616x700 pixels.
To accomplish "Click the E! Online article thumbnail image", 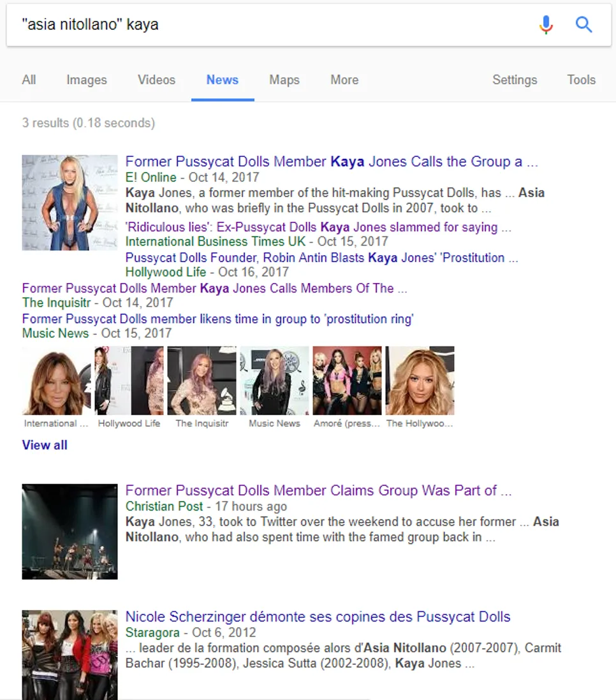I will click(70, 203).
